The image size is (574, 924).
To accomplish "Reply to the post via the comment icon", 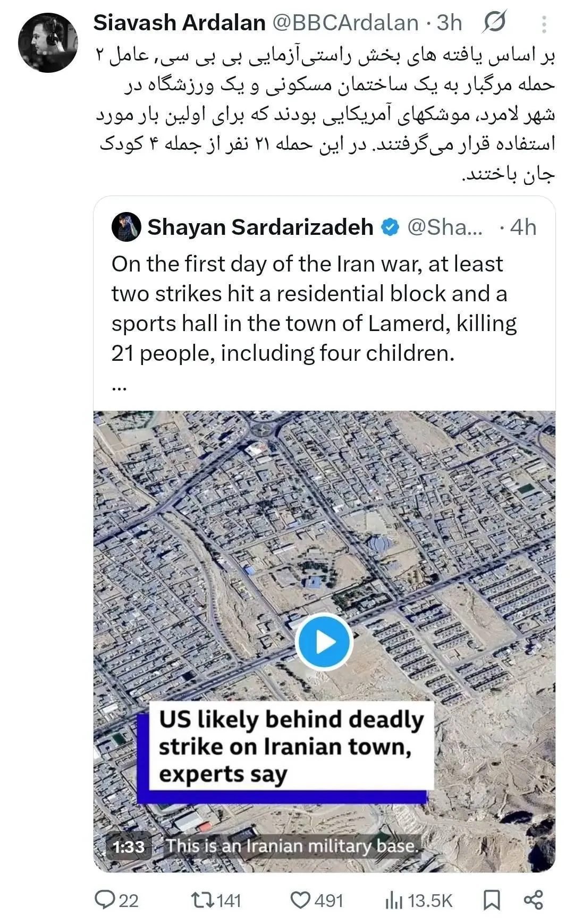I will click(x=104, y=900).
